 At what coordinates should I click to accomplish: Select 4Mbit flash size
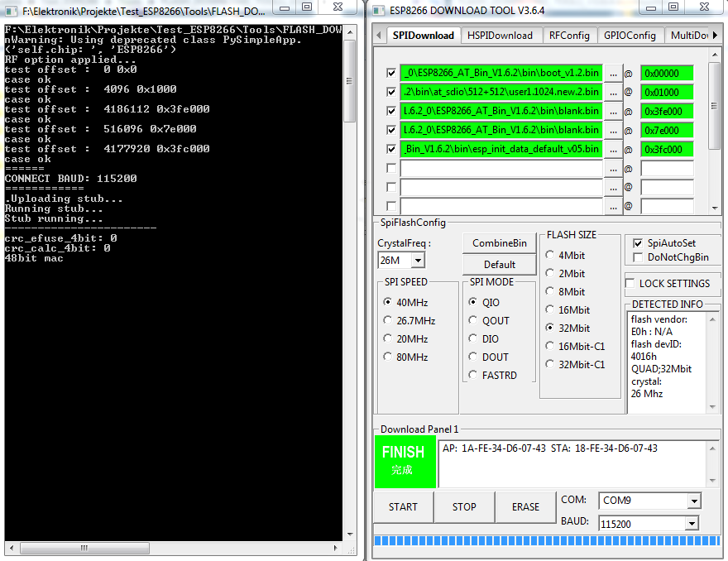tap(549, 255)
